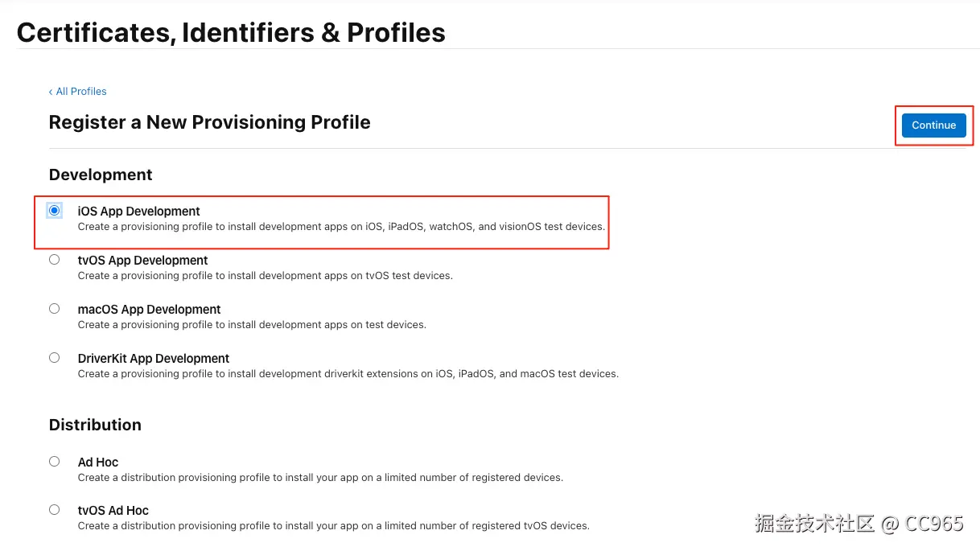Click the macOS App Development label text
Image resolution: width=980 pixels, height=551 pixels.
click(149, 310)
